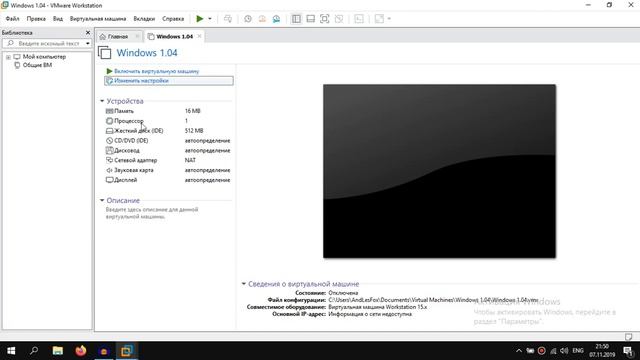Open the Windows Start menu
640x360 pixels.
coord(11,351)
